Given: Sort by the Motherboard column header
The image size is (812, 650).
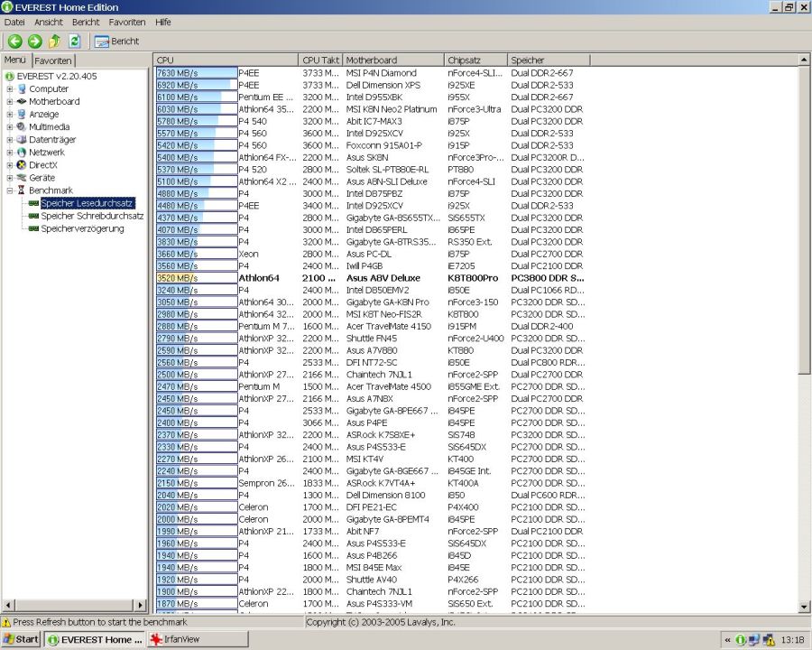Looking at the screenshot, I should (x=393, y=60).
